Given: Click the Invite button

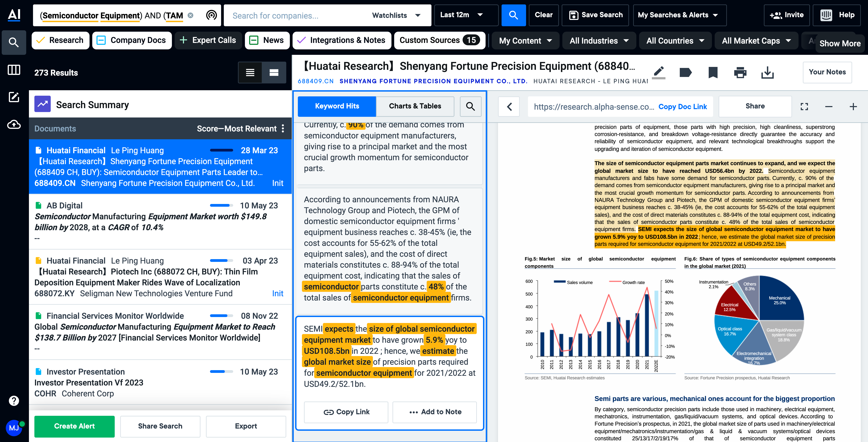Looking at the screenshot, I should click(x=787, y=15).
